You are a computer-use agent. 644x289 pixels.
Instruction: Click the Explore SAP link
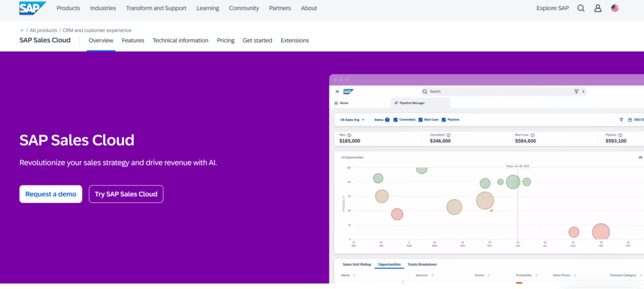coord(552,8)
